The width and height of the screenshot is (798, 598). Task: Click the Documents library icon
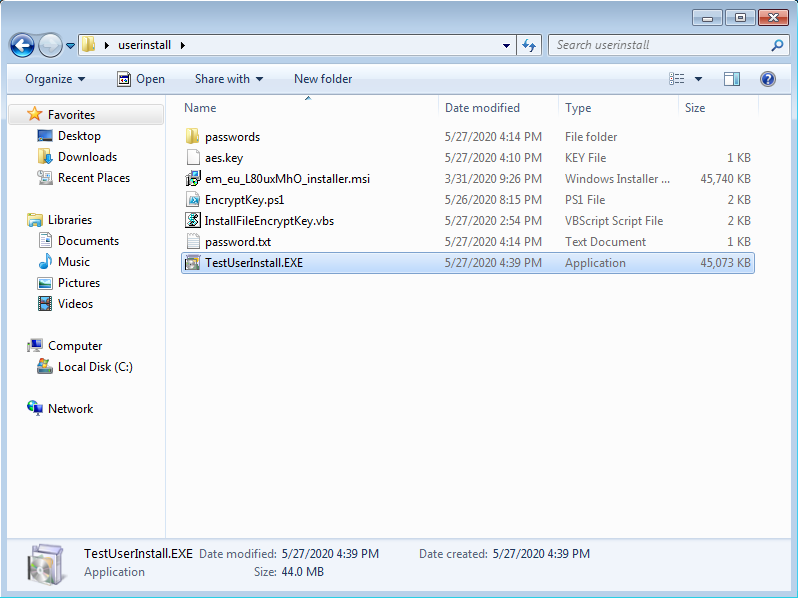(45, 240)
